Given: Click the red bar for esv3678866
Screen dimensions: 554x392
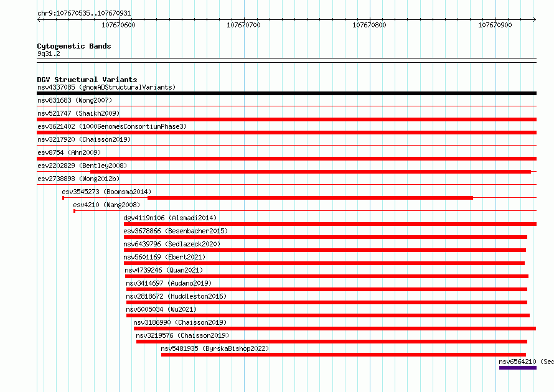Looking at the screenshot, I should click(x=326, y=237).
